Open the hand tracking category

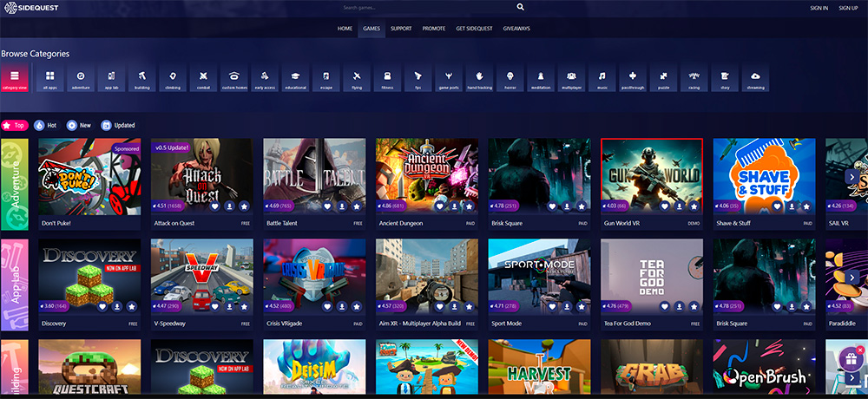click(479, 79)
